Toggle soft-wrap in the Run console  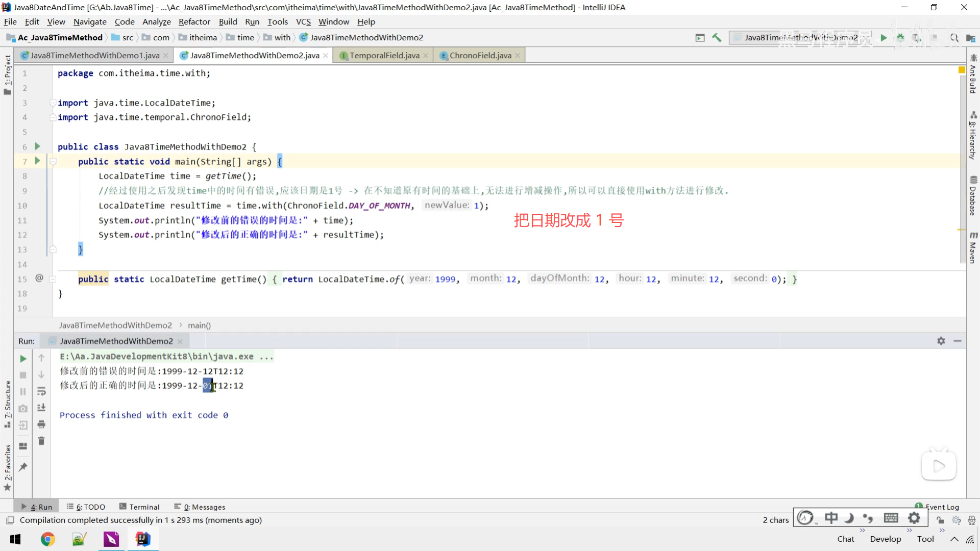(41, 391)
